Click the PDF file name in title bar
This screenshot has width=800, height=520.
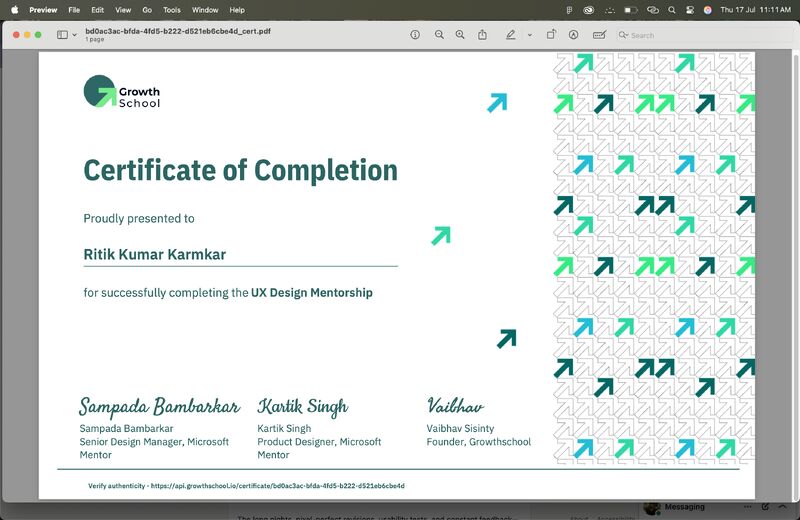coord(178,31)
